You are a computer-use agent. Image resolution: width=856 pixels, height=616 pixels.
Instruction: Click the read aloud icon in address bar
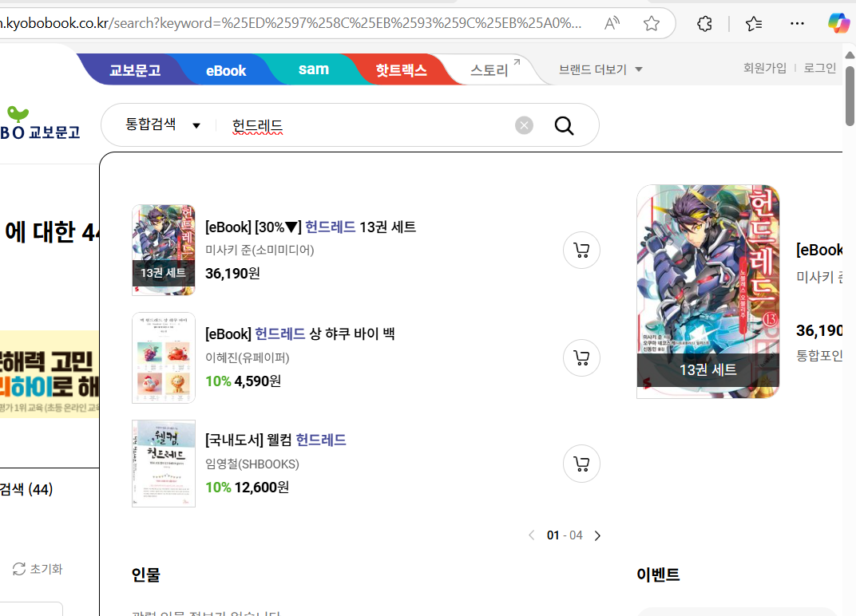612,23
